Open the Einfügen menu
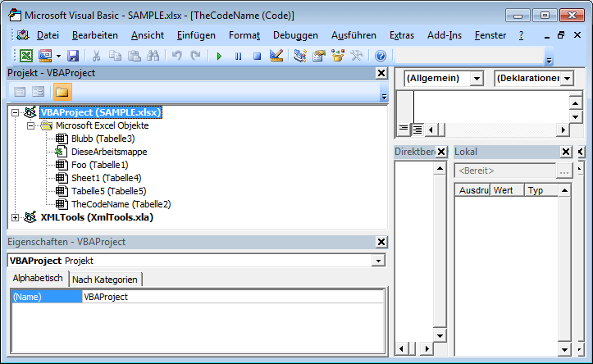The image size is (593, 364). [196, 35]
